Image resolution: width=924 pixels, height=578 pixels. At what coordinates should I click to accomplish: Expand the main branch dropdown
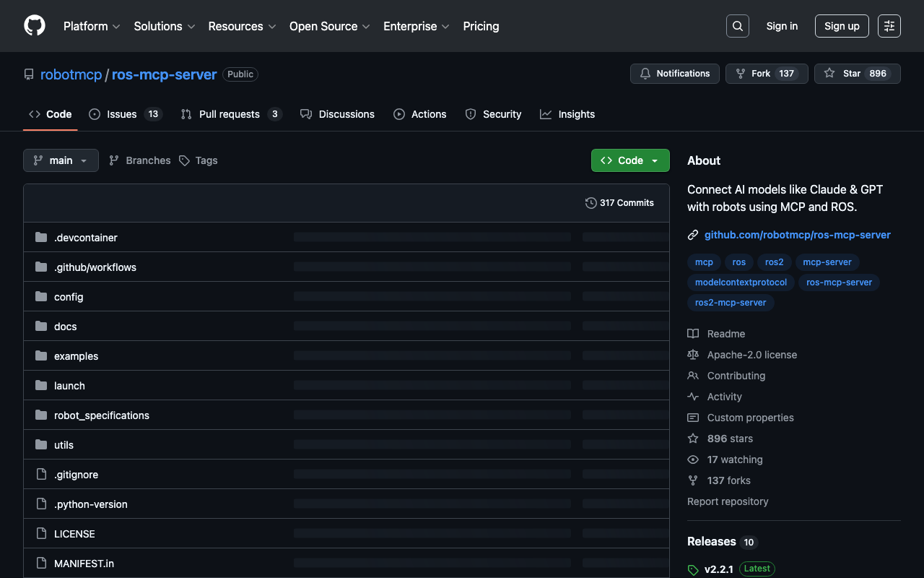click(x=61, y=160)
